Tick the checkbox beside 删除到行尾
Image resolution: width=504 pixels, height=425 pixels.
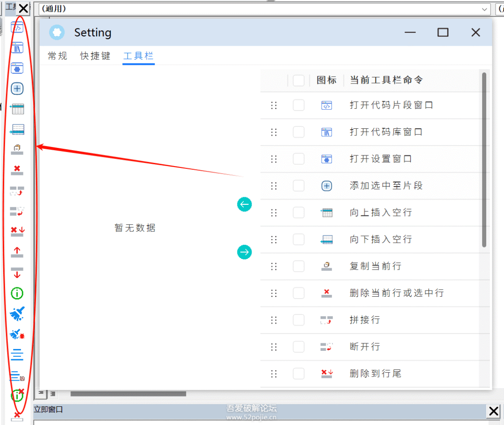pyautogui.click(x=299, y=374)
